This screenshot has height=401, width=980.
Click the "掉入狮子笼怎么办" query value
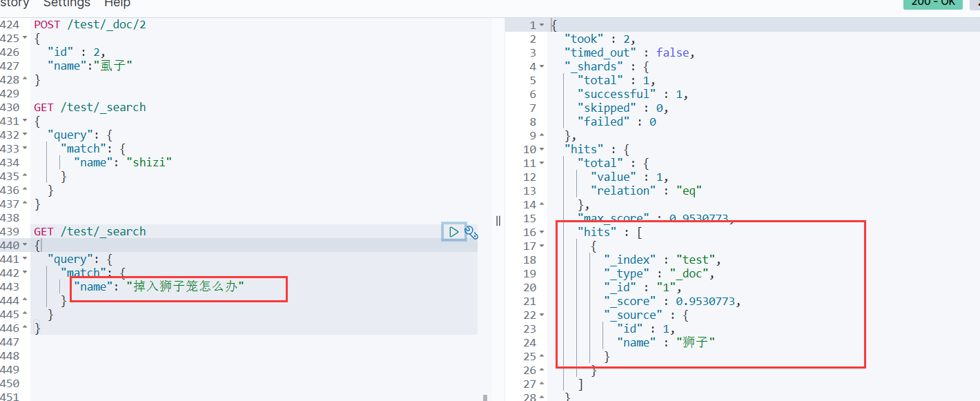pos(185,286)
